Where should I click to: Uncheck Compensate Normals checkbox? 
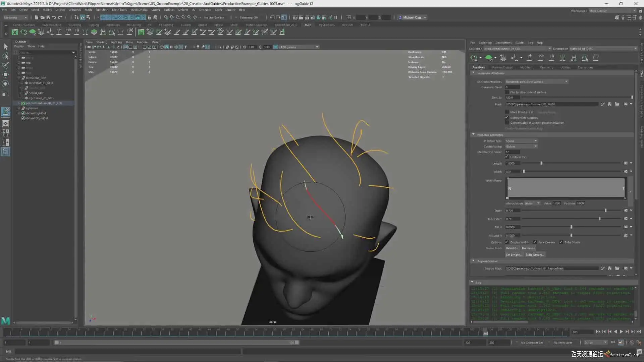pos(507,118)
